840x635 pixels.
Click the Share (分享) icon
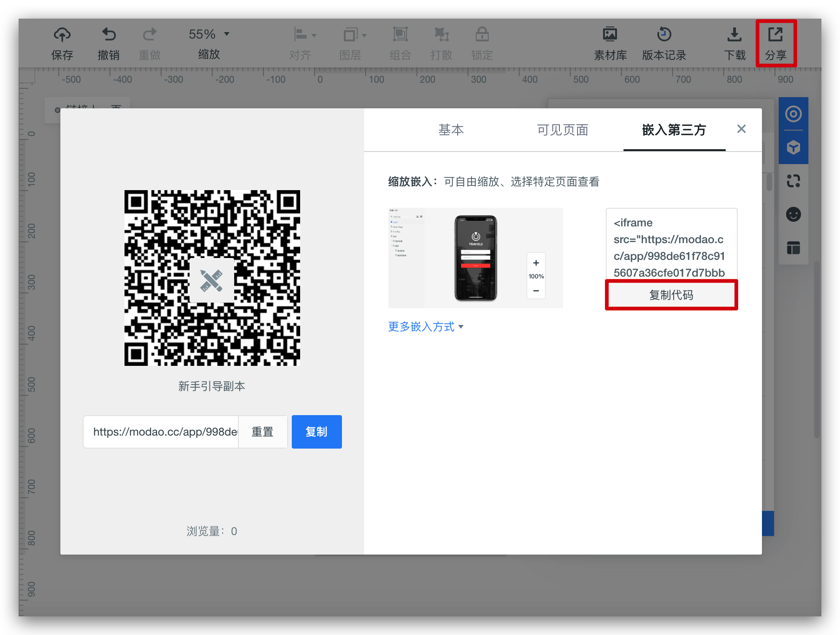tap(775, 34)
